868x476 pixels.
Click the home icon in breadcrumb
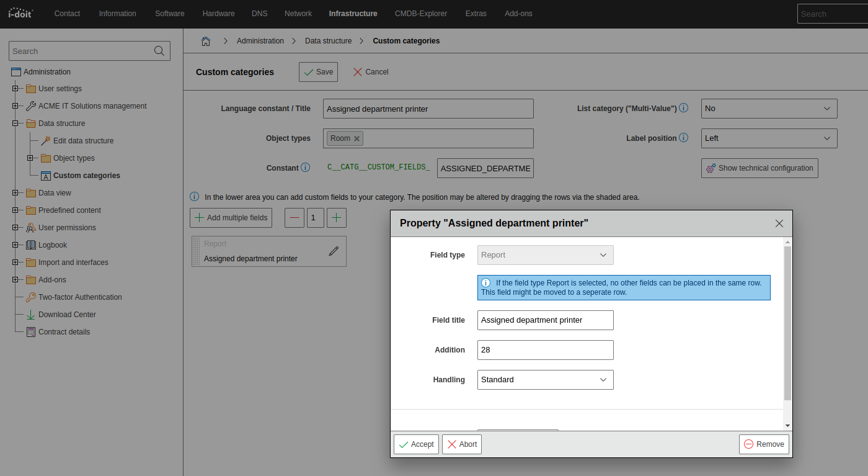(206, 41)
